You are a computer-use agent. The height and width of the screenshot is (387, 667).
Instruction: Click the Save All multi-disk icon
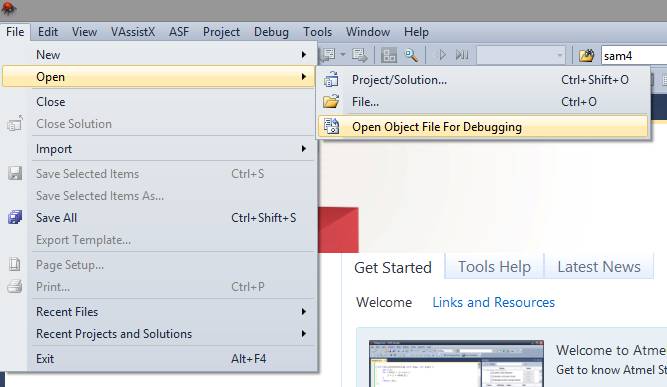click(x=15, y=217)
